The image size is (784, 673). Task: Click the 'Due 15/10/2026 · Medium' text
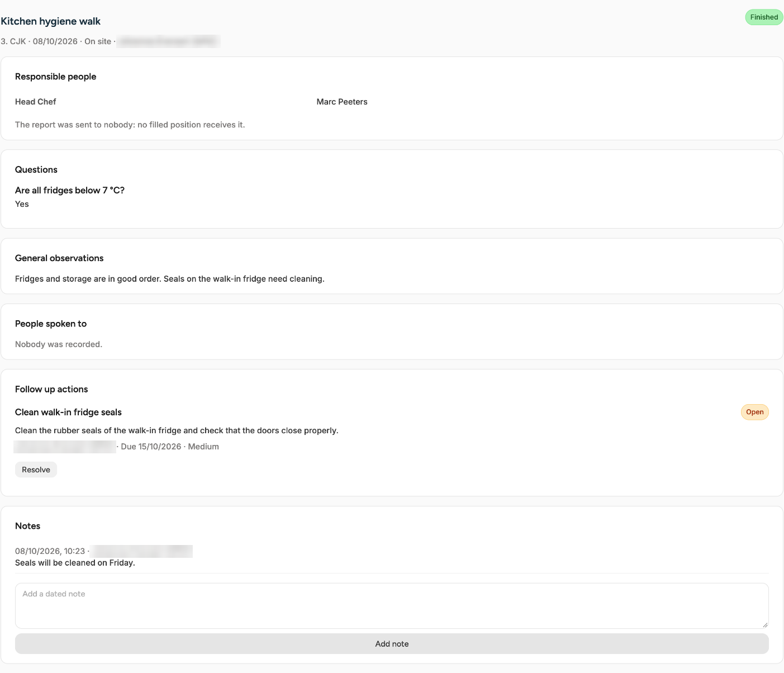tap(170, 447)
